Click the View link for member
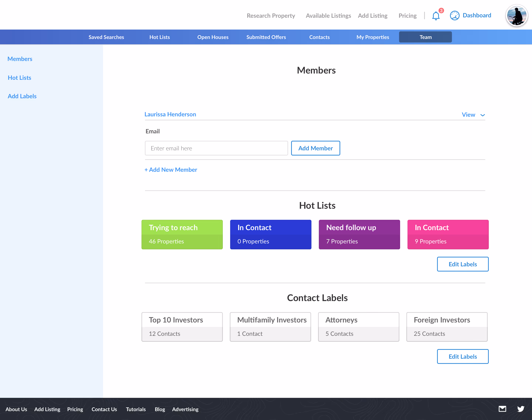The width and height of the screenshot is (532, 420). pyautogui.click(x=468, y=115)
